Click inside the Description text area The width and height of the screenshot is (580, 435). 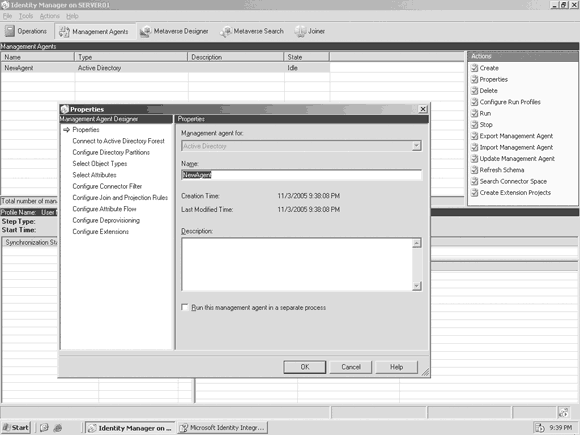point(297,264)
